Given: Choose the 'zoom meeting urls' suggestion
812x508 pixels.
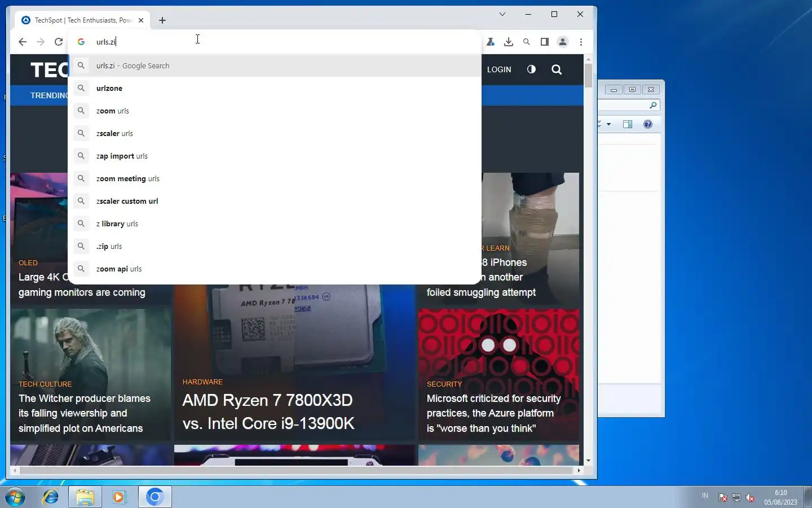Looking at the screenshot, I should pos(275,178).
